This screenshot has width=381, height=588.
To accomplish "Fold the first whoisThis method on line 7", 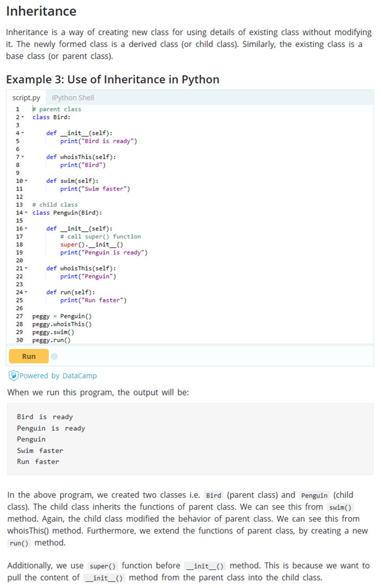I will coord(23,157).
